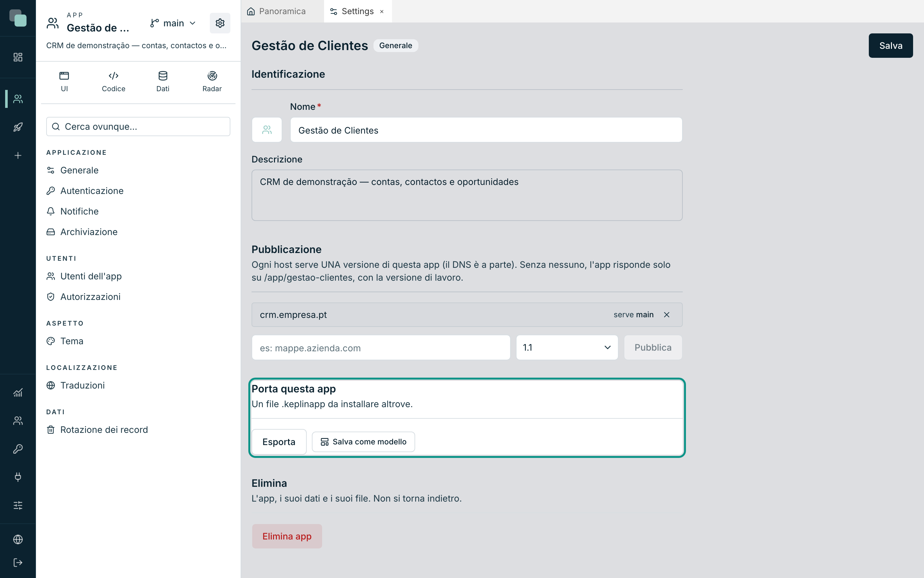Screen dimensions: 924x578
Task: Click into the Nome input field
Action: 486,130
